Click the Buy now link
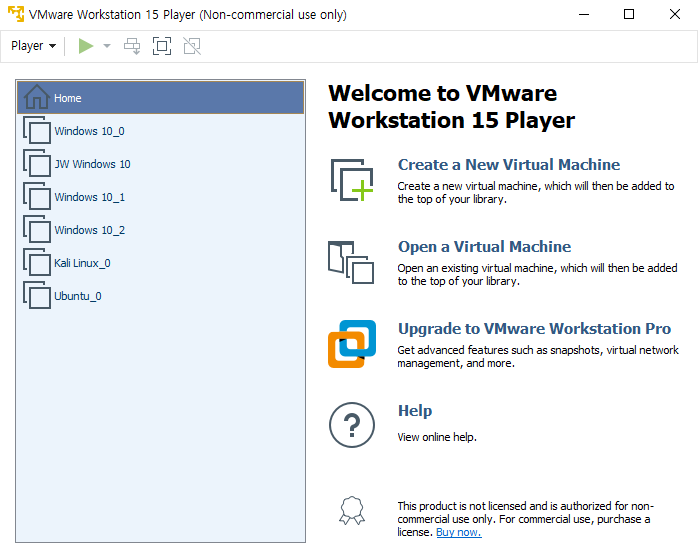Screen dimensions: 698x559 point(459,532)
